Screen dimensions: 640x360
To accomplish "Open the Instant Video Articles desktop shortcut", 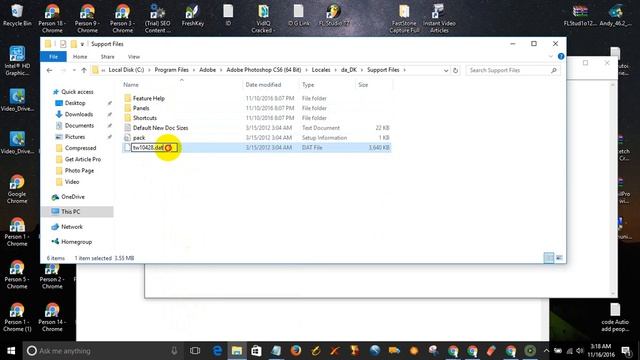I will click(439, 18).
